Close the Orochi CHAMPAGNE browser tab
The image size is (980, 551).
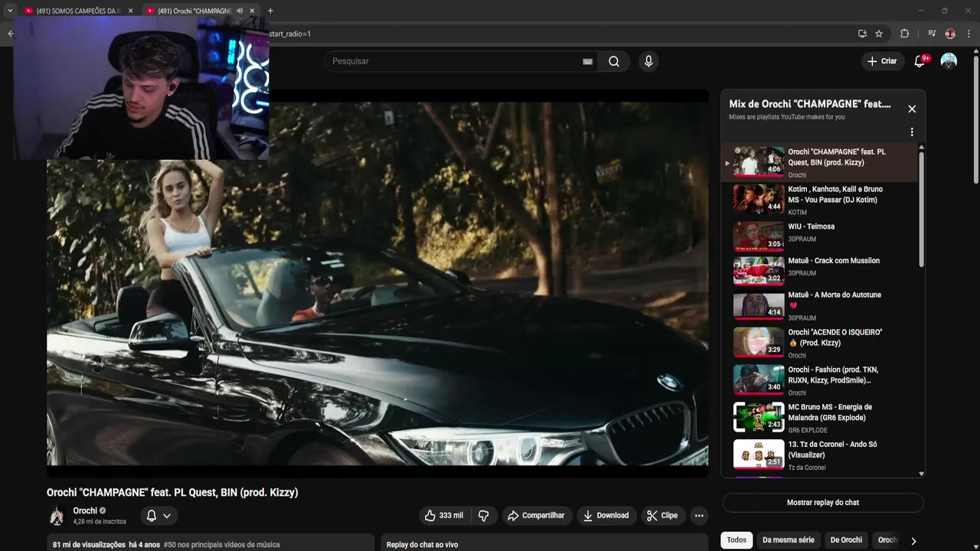[x=252, y=11]
